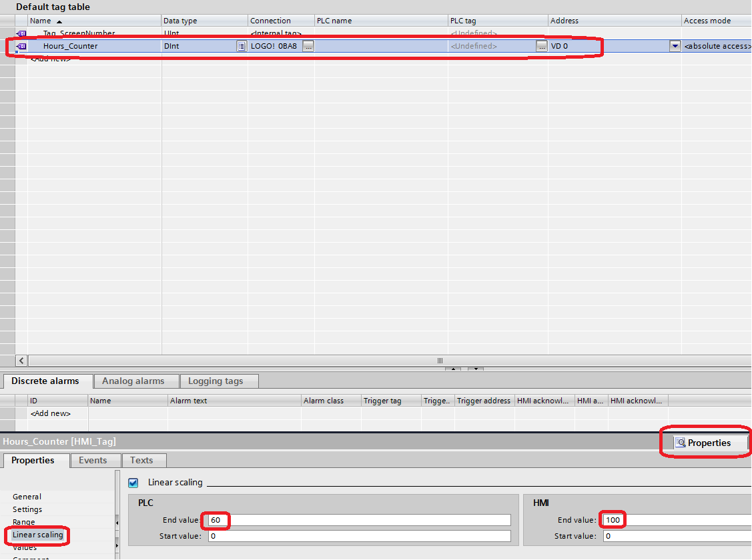The width and height of the screenshot is (752, 560).
Task: Click the Hours_Counter tag icon
Action: tap(21, 47)
